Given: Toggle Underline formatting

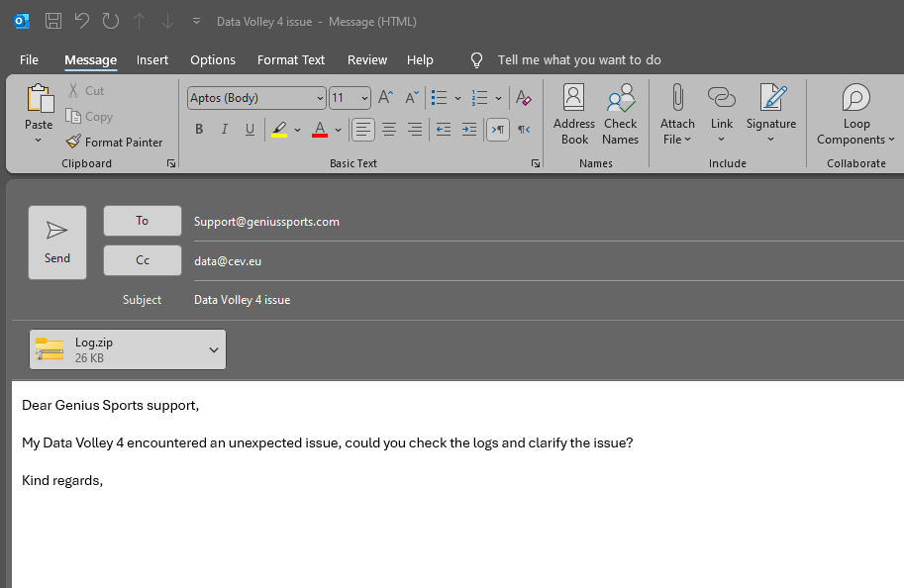Looking at the screenshot, I should 250,129.
